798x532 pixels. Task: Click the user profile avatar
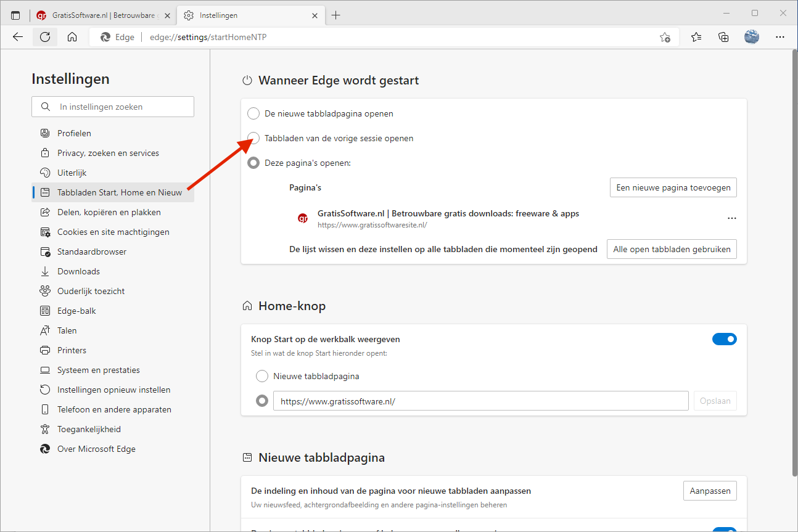[x=751, y=37]
